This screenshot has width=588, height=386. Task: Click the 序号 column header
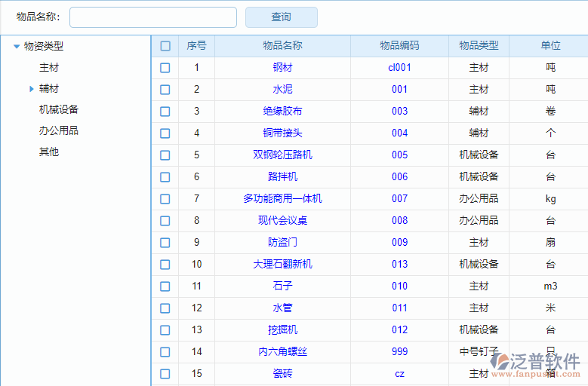[x=196, y=46]
